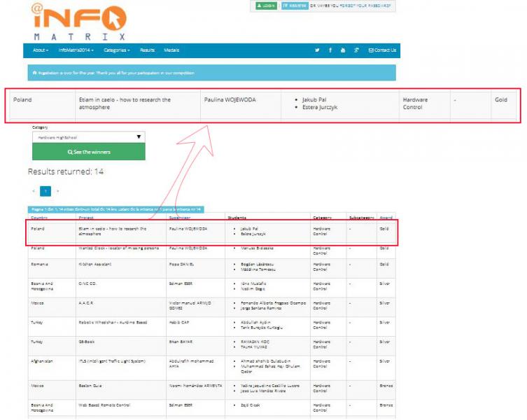Click the Subcategory column header

(x=361, y=218)
